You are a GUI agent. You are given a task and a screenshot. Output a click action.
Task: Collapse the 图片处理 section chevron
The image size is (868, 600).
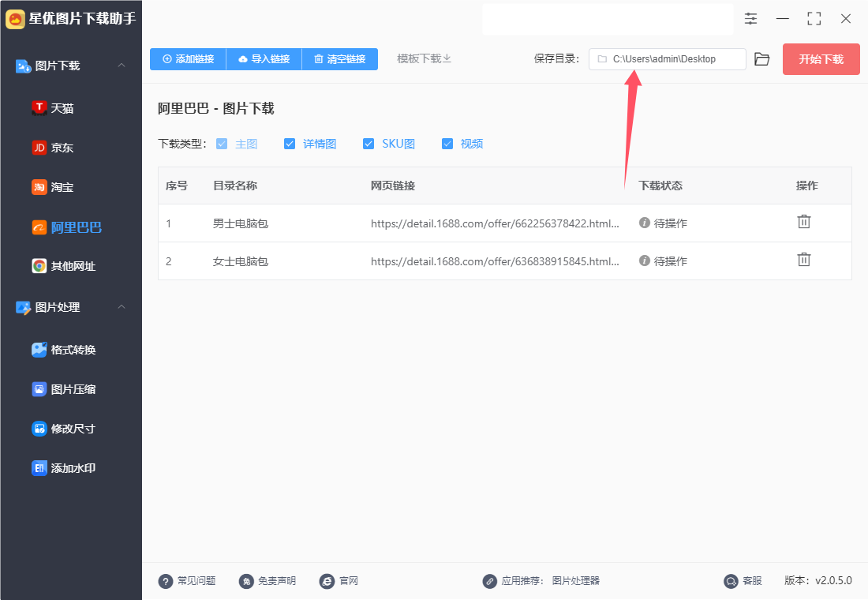click(122, 307)
